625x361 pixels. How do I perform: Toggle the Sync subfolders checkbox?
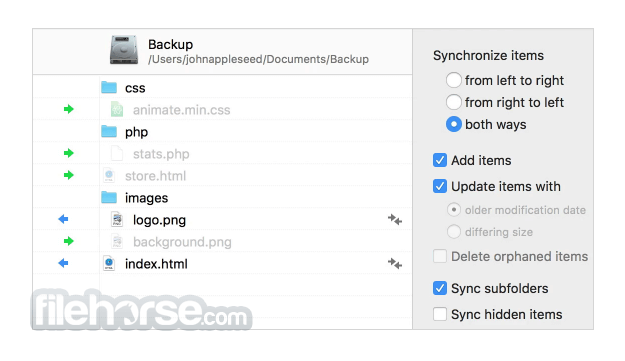tap(440, 288)
